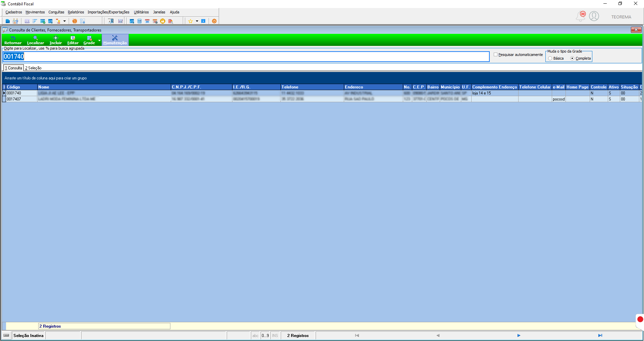Select the Completa grade radio option
The image size is (644, 341).
point(572,59)
